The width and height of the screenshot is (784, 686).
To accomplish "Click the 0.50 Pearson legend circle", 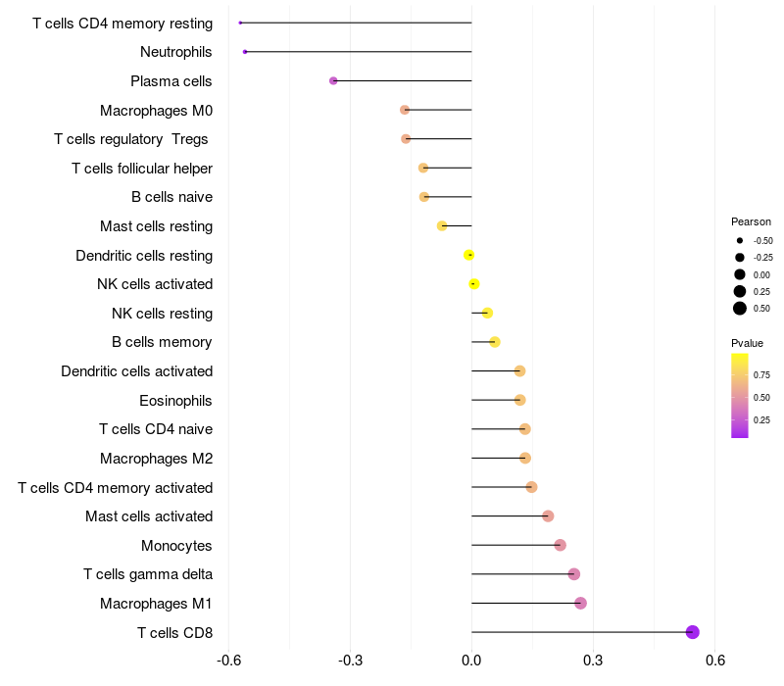I will (x=740, y=309).
